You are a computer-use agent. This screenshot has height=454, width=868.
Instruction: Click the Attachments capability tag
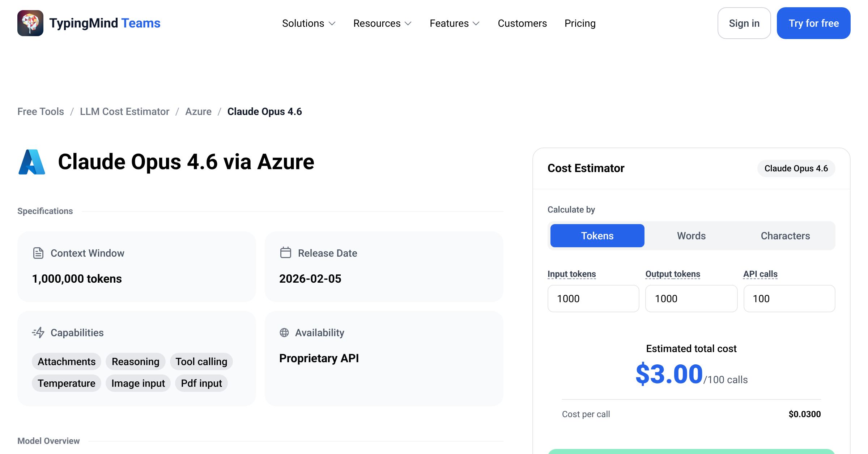click(67, 361)
